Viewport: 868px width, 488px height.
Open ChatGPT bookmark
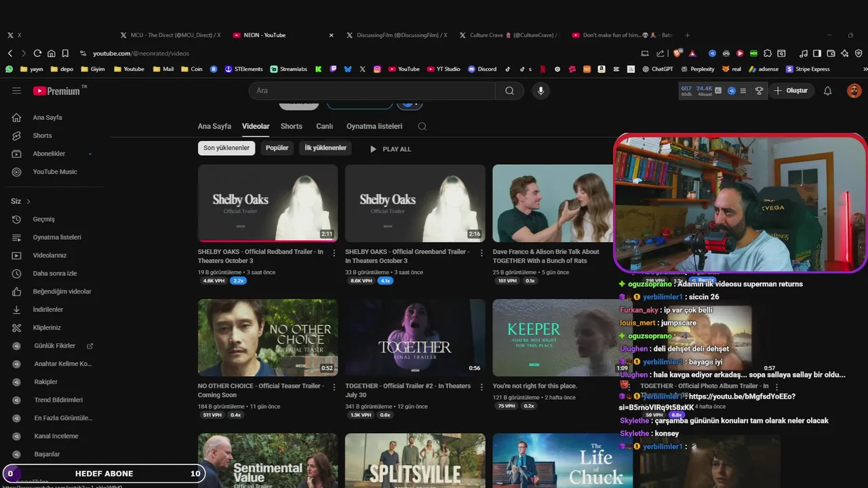click(657, 69)
